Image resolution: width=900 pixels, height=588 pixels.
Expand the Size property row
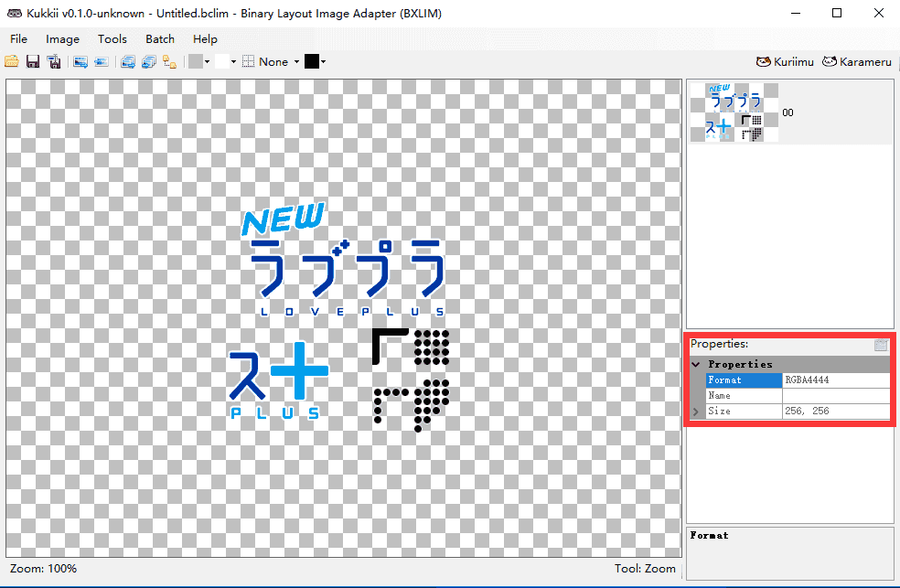696,412
